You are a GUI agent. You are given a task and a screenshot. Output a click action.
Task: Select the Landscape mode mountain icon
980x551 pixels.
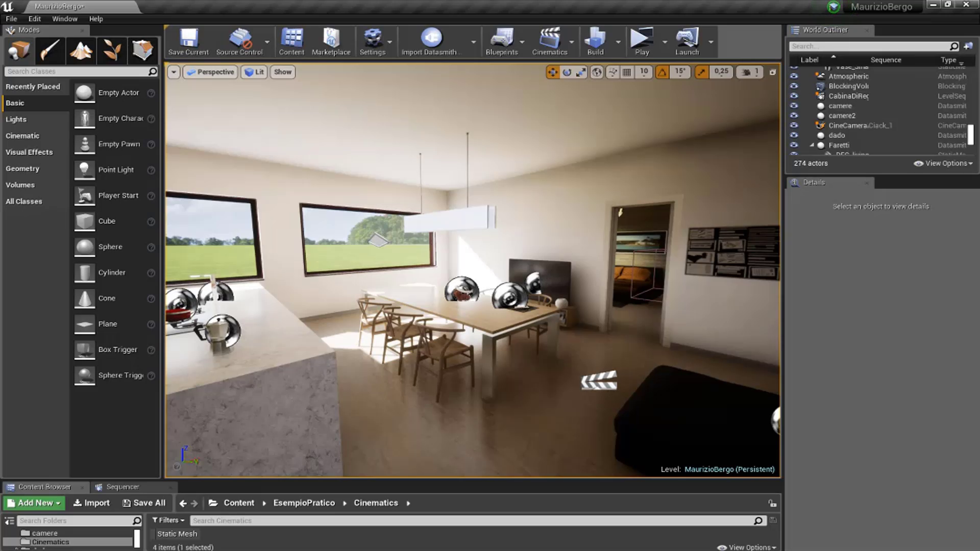coord(81,51)
